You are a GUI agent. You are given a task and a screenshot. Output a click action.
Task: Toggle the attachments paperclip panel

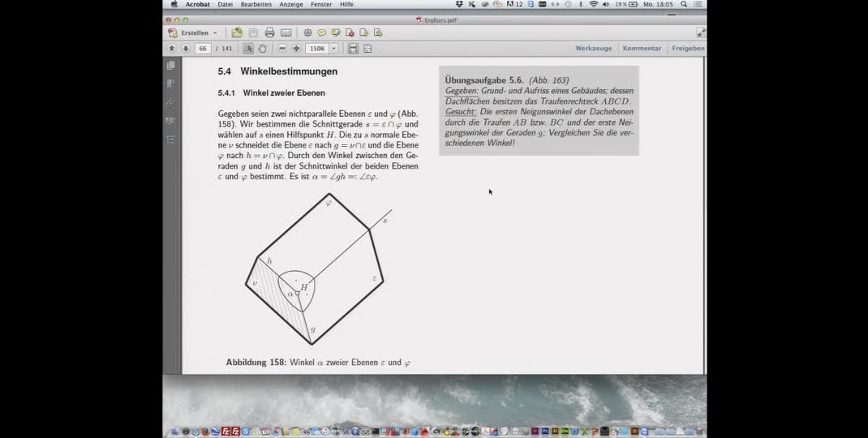tap(170, 103)
